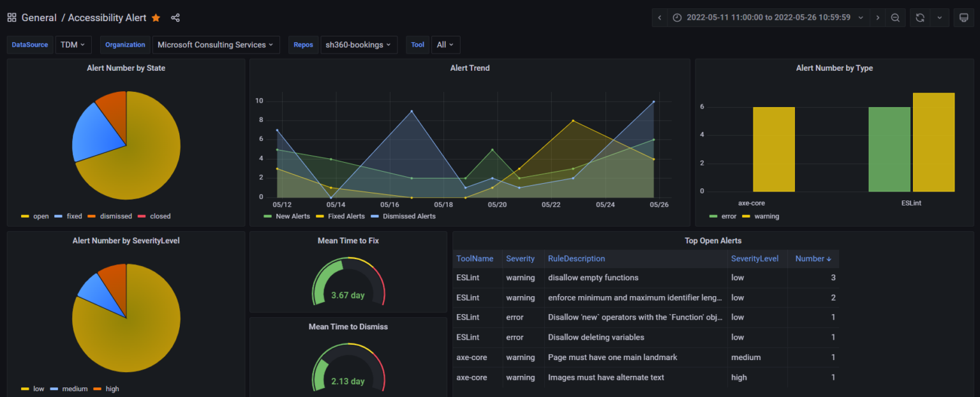Shift time range forward with right arrow
Screen dimensions: 980x397
click(878, 17)
